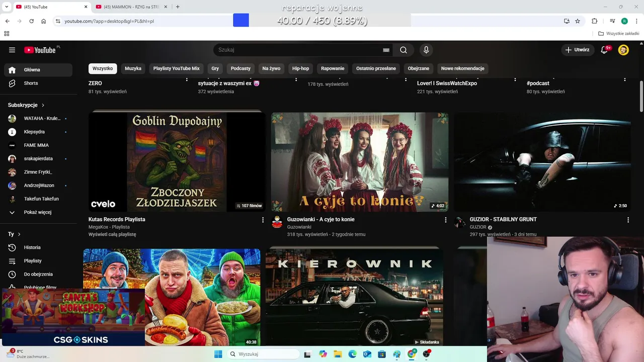Screen dimensions: 644x362
Task: Expand 'Pokaż więcej' subscriptions
Action: 38,212
